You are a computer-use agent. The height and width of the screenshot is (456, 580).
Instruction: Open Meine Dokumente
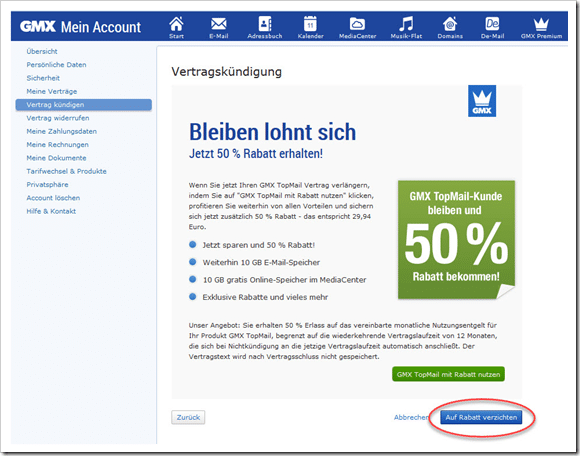click(56, 158)
